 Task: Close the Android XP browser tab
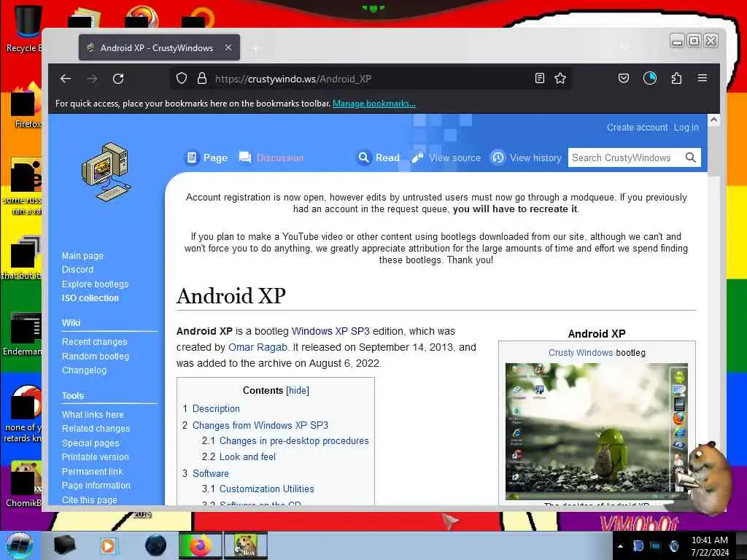[228, 47]
